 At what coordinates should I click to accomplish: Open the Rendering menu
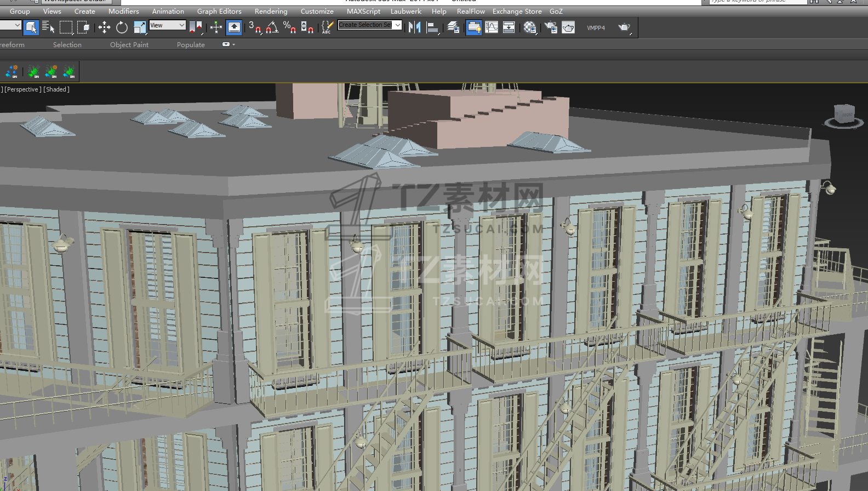(x=271, y=11)
